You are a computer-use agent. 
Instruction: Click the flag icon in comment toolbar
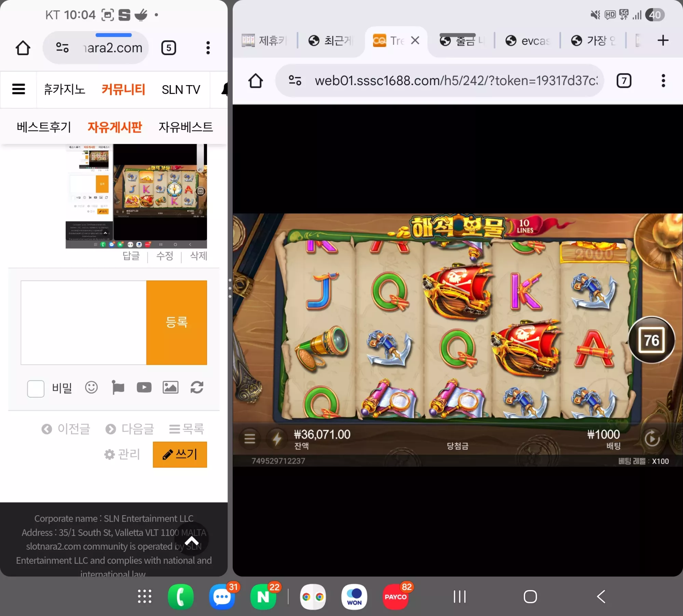[x=118, y=387]
